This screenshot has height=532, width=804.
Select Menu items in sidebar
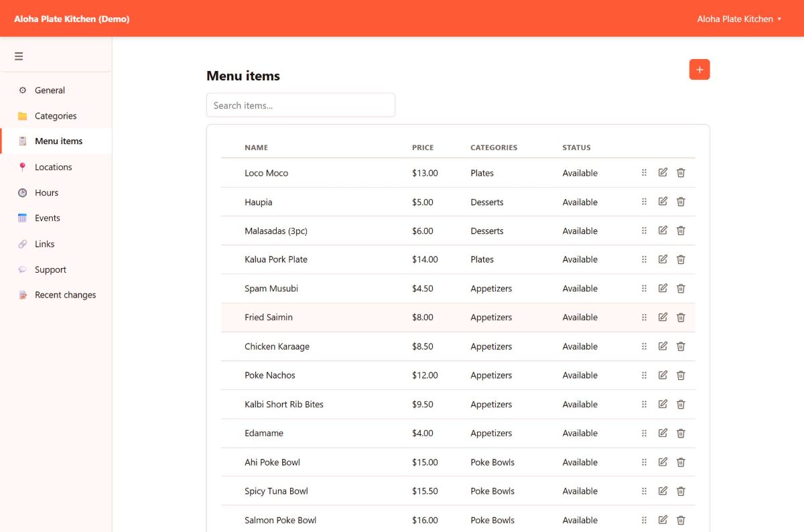(56, 141)
